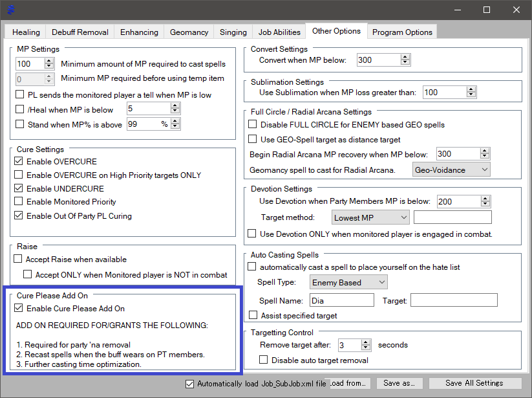The height and width of the screenshot is (398, 532).
Task: Enable PL sends tell when MP low
Action: [20, 94]
